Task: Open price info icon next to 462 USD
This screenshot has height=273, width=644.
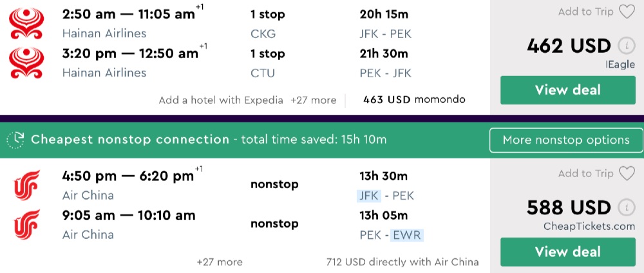Action: click(625, 46)
